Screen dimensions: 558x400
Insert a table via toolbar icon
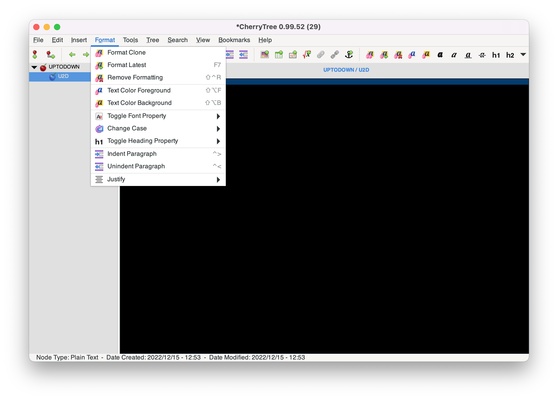tap(279, 54)
